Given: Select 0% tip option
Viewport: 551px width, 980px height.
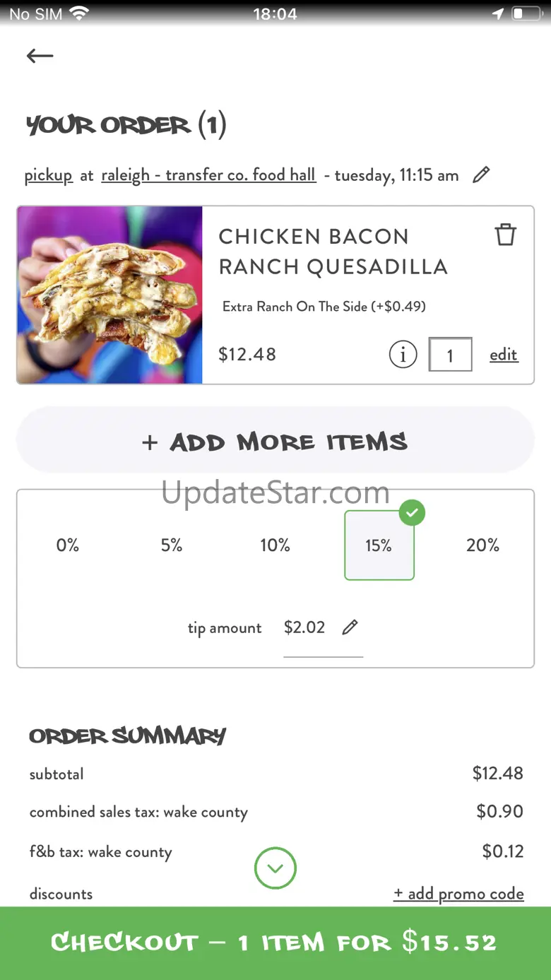Looking at the screenshot, I should 68,545.
